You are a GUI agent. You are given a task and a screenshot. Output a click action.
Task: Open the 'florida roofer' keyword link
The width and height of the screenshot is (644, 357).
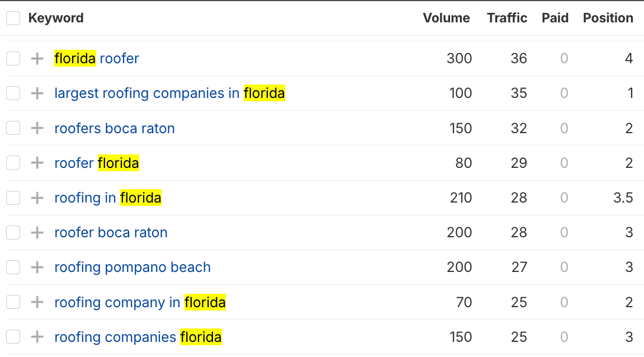pyautogui.click(x=96, y=58)
